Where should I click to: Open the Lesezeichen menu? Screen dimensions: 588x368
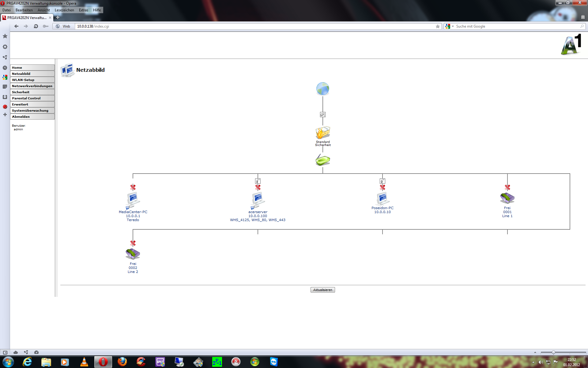64,10
